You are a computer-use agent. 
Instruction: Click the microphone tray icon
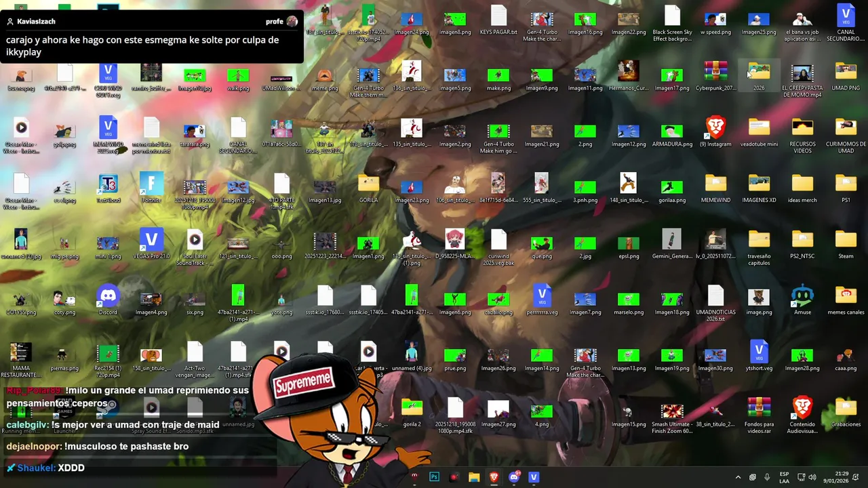[x=767, y=477]
